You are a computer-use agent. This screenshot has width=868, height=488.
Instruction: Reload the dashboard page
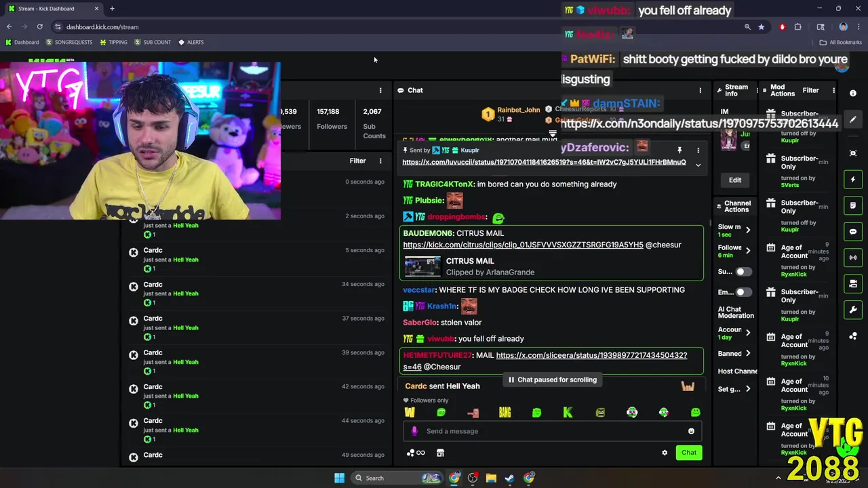(x=39, y=27)
